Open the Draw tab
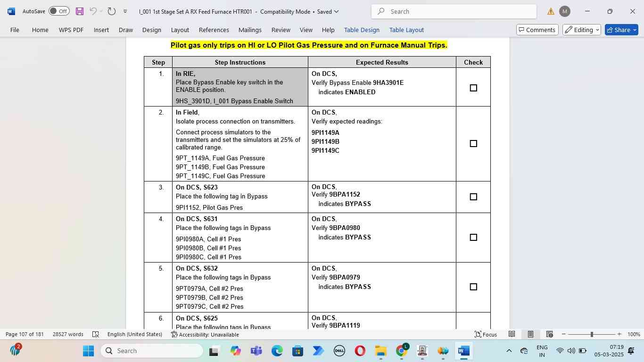644x362 pixels. pos(126,30)
